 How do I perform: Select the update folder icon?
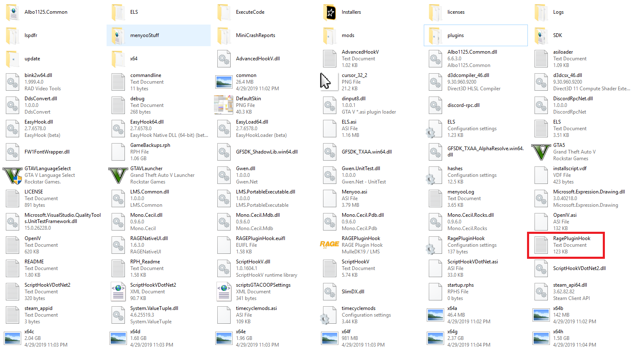coord(12,59)
